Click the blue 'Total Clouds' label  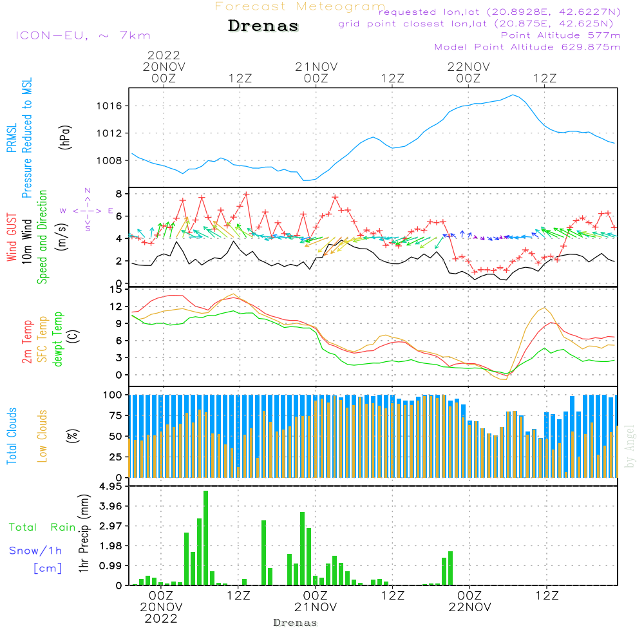12,436
